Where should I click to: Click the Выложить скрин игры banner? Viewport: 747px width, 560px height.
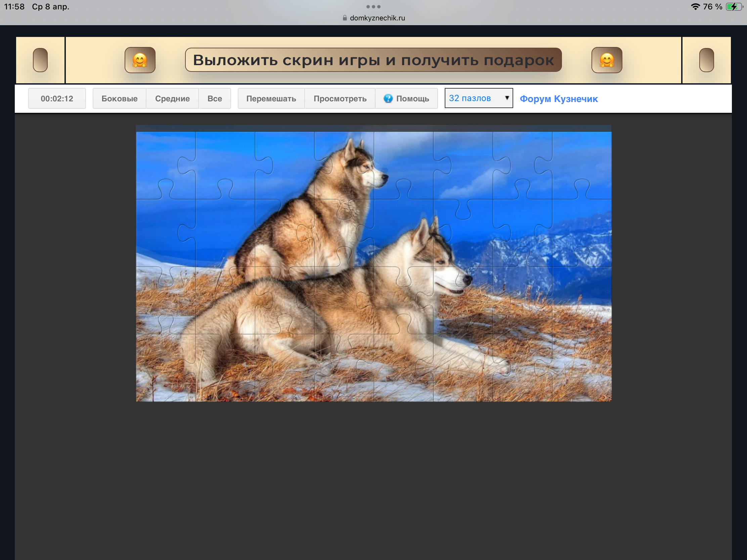click(x=373, y=60)
